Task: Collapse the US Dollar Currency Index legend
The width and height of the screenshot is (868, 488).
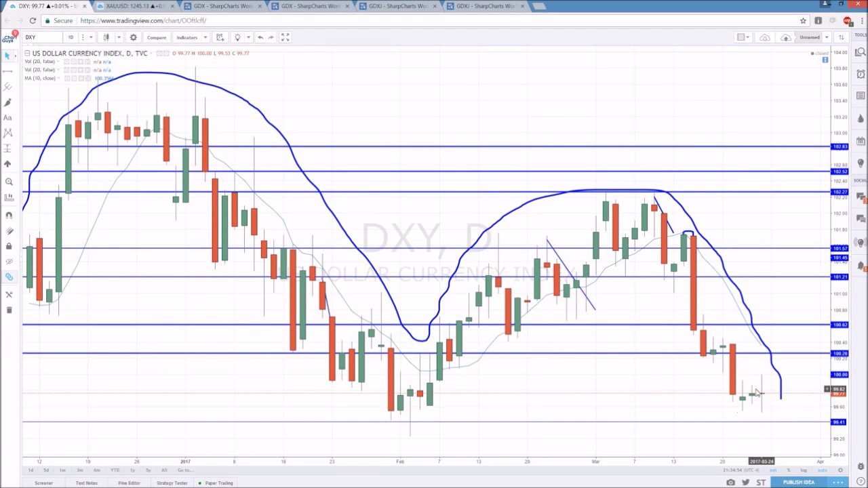Action: (x=27, y=54)
